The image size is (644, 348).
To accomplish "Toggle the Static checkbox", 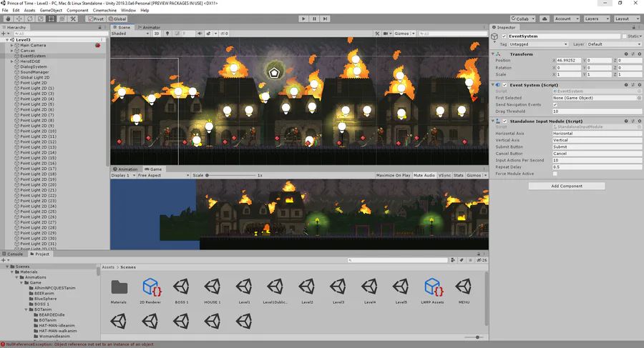I will [625, 36].
